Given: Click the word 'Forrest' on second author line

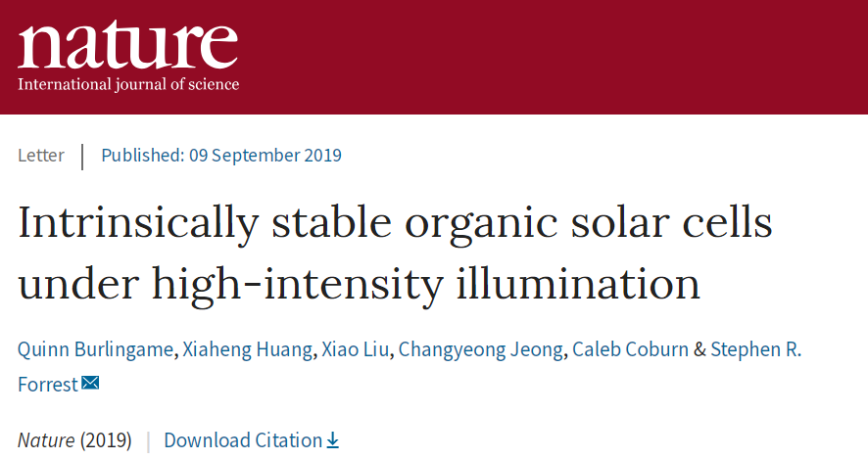Looking at the screenshot, I should pyautogui.click(x=48, y=385).
